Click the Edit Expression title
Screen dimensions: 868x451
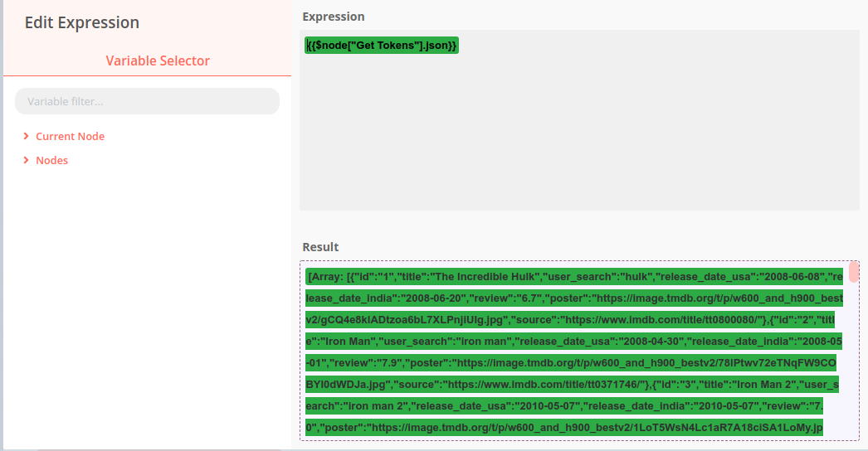pos(82,22)
